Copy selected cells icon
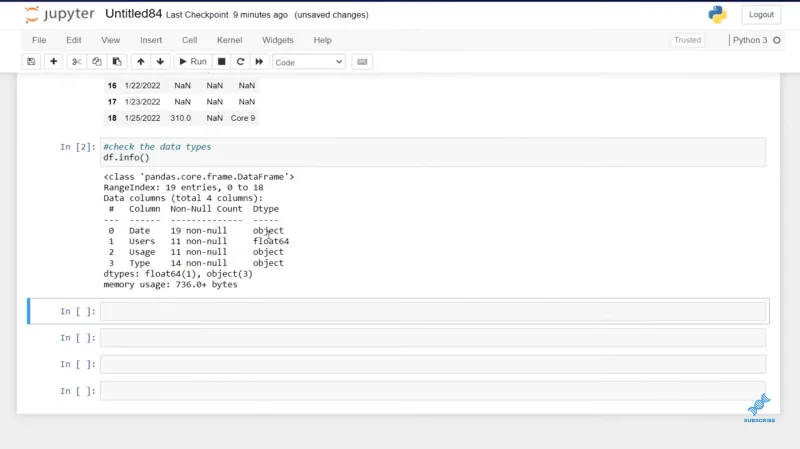The image size is (800, 449). pos(96,62)
